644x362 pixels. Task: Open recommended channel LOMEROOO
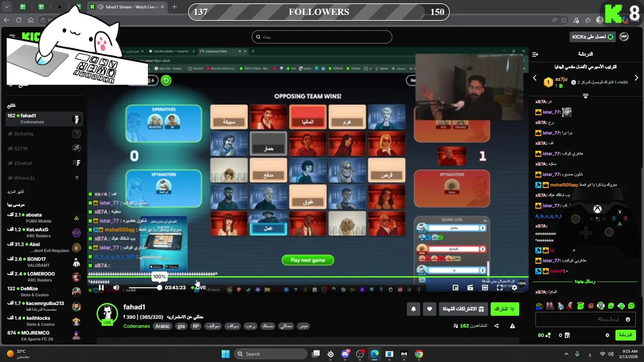coord(44,277)
